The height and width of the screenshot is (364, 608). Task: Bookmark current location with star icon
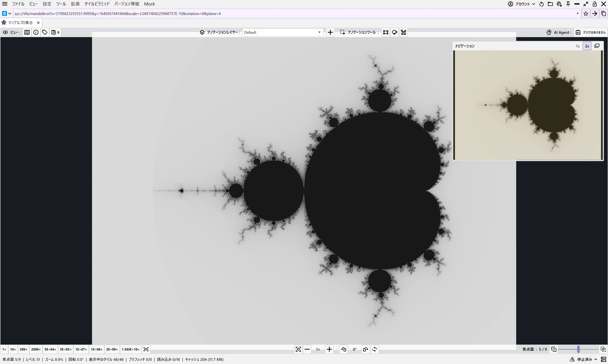point(586,13)
